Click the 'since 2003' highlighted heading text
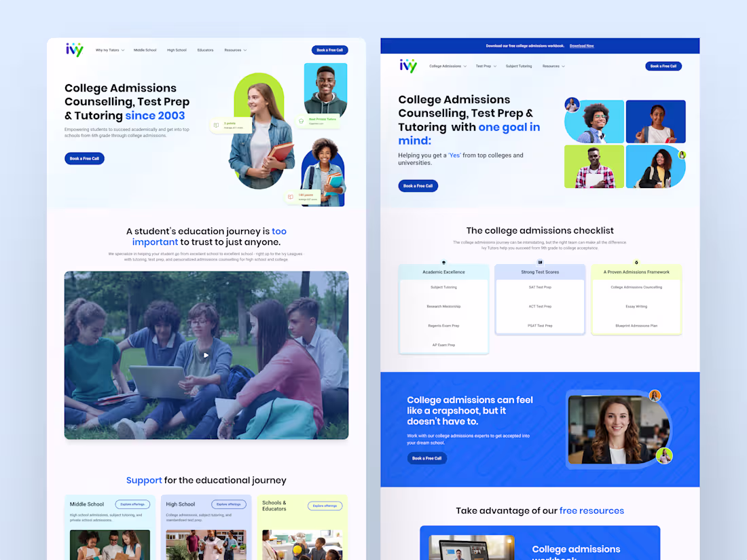 coord(155,115)
